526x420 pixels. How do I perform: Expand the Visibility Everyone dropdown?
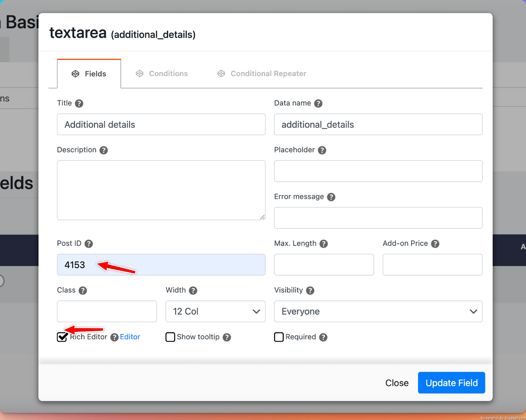[378, 311]
